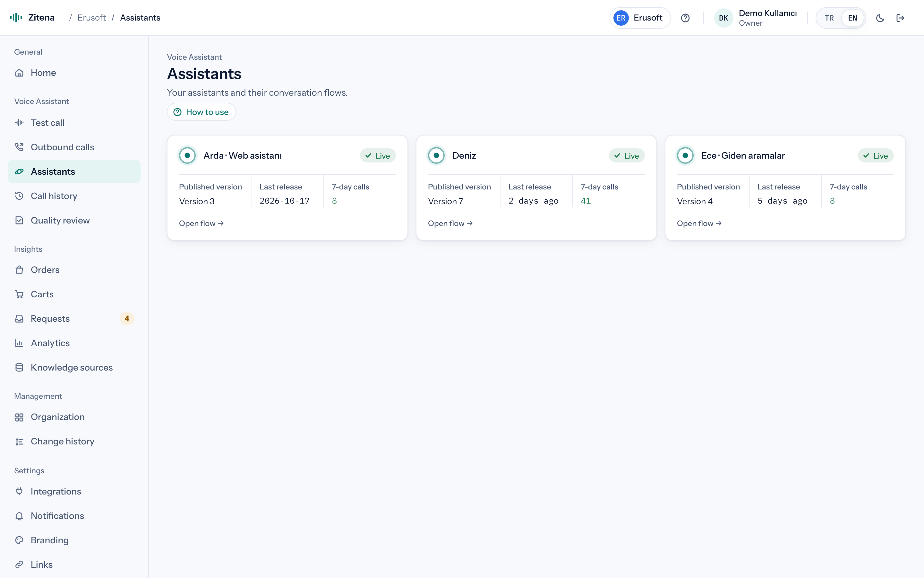The width and height of the screenshot is (924, 578).
Task: Click the ER organization avatar badge
Action: (621, 18)
